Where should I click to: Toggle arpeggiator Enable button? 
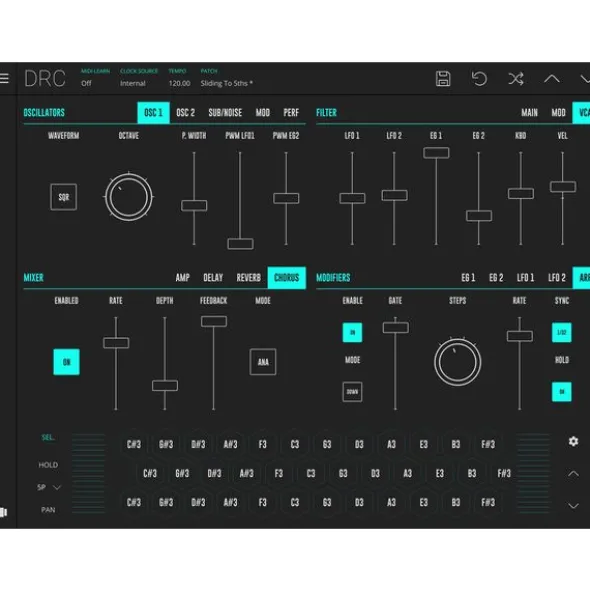352,332
